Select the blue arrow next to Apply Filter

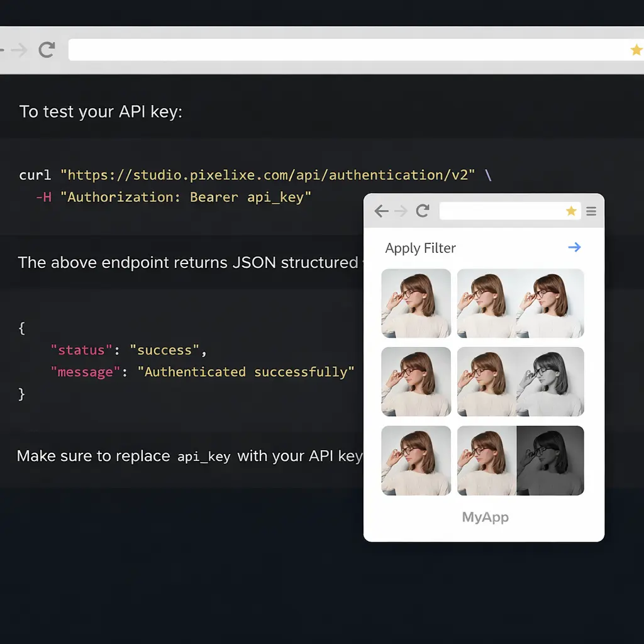point(574,248)
